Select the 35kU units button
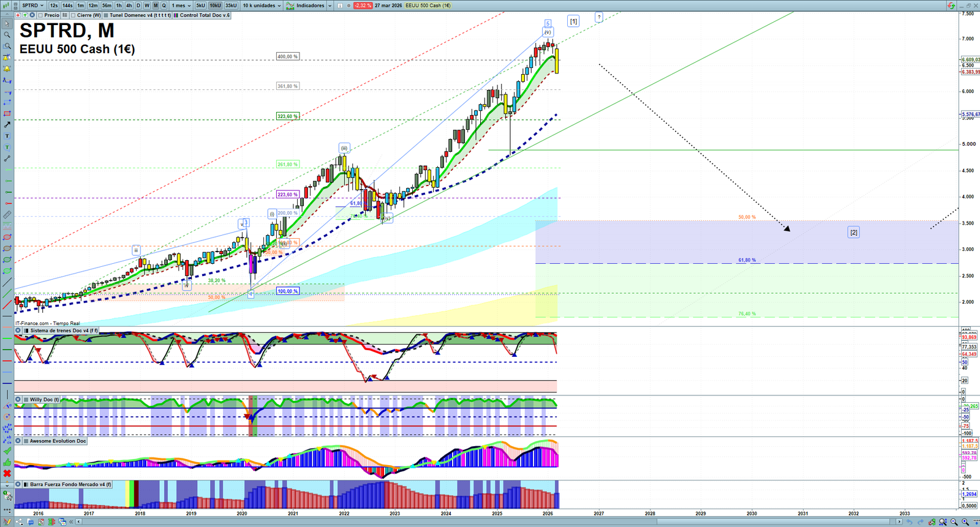Image resolution: width=980 pixels, height=527 pixels. (231, 6)
